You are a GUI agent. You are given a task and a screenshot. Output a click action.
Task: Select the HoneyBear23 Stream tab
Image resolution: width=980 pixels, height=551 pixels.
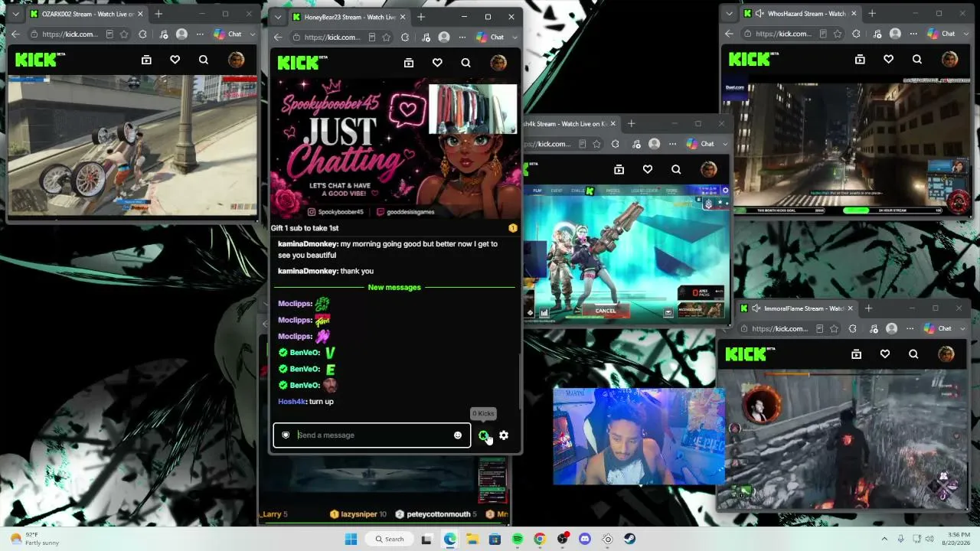click(x=348, y=17)
